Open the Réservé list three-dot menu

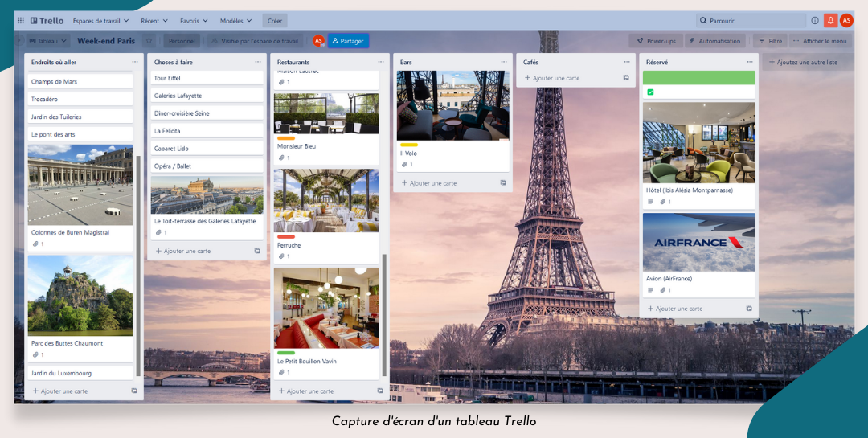point(750,62)
